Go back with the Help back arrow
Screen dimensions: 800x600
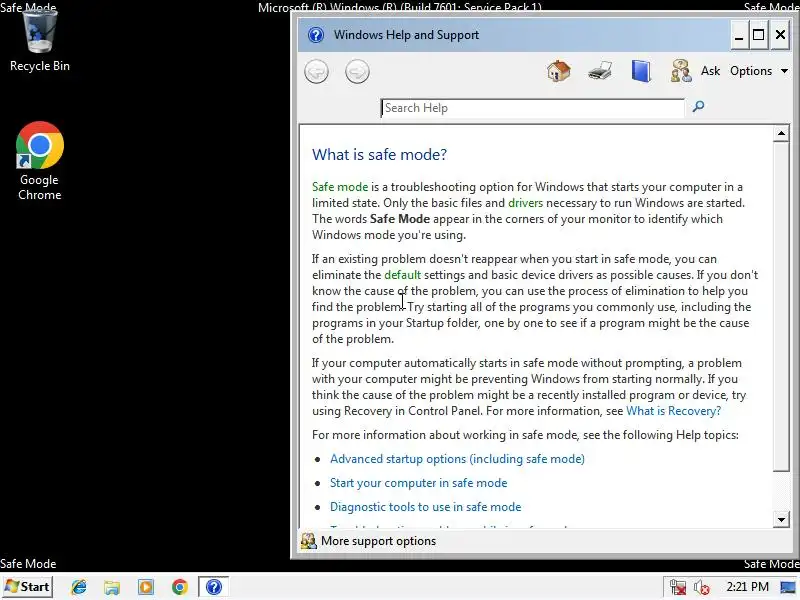pyautogui.click(x=316, y=71)
